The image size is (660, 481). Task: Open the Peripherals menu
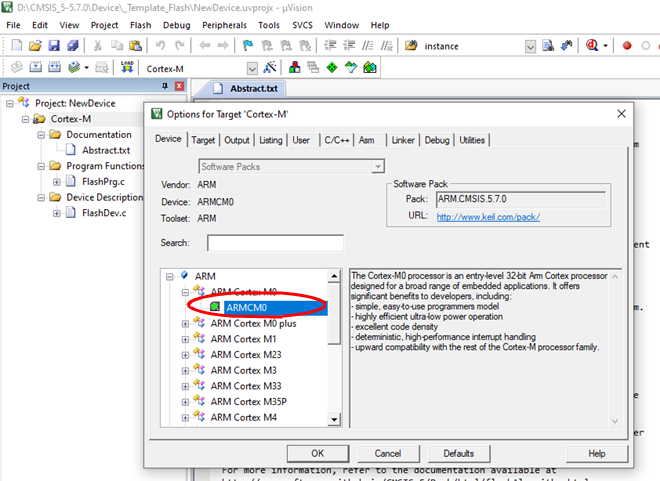[224, 25]
